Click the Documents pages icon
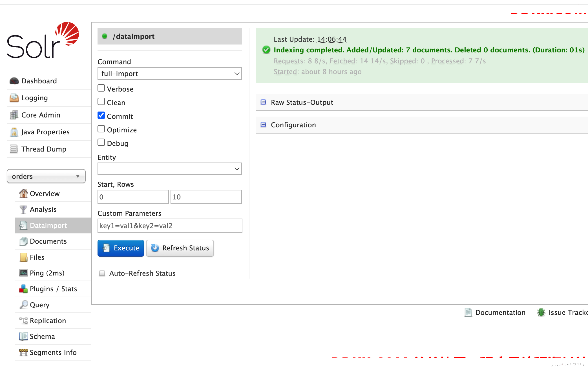Screen dimensions: 588x369 point(23,241)
